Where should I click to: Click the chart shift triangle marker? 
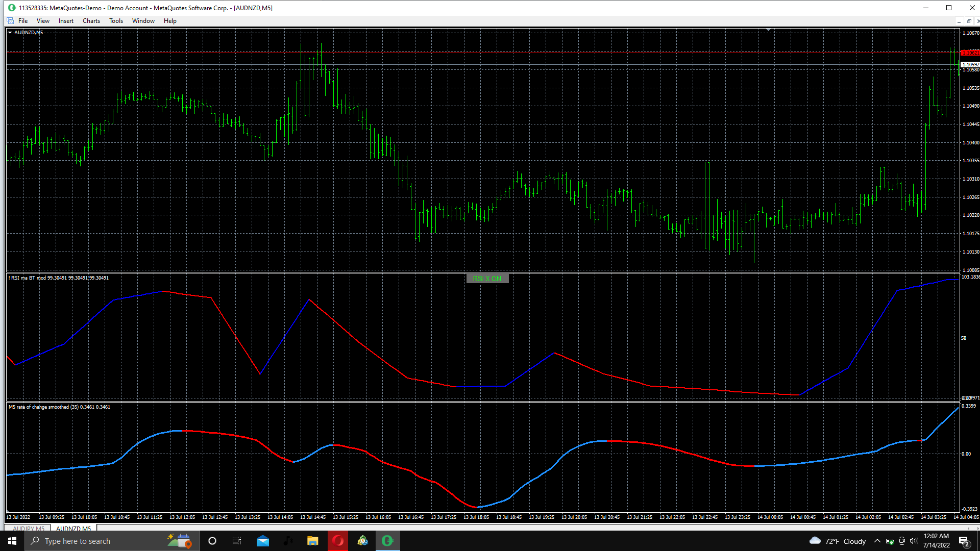click(768, 30)
